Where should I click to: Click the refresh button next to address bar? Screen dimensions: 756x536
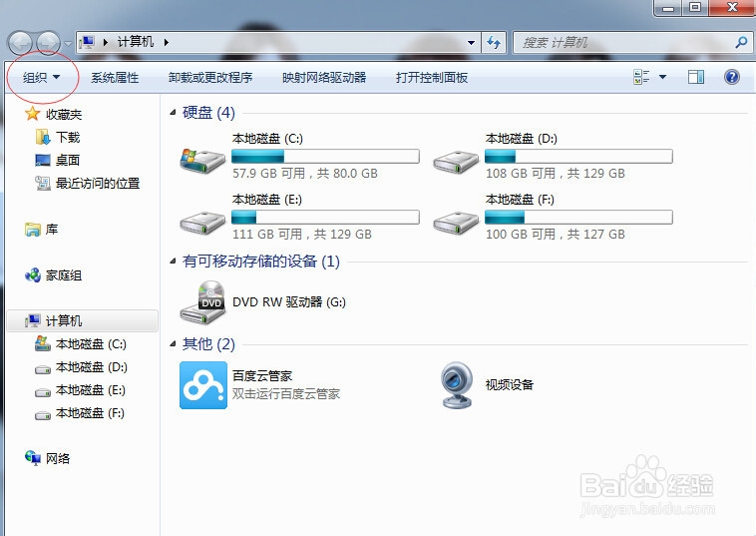[494, 43]
